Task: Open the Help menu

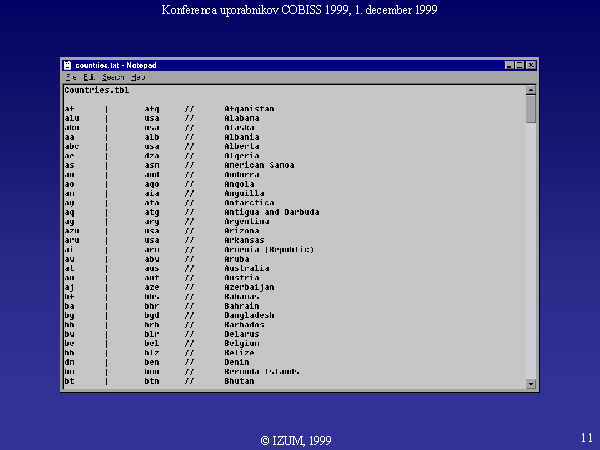Action: [x=138, y=77]
